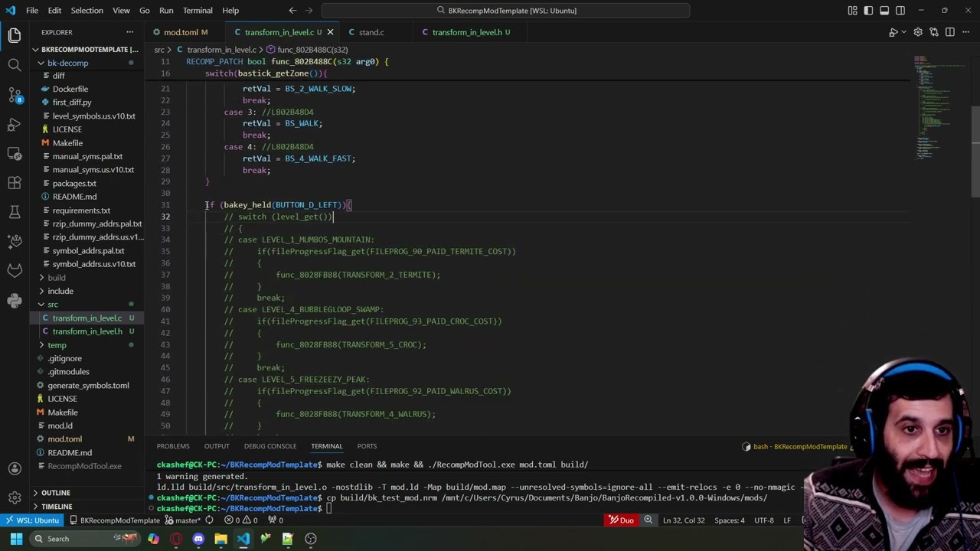Open Manage gear in activity bar
980x551 pixels.
[x=15, y=497]
